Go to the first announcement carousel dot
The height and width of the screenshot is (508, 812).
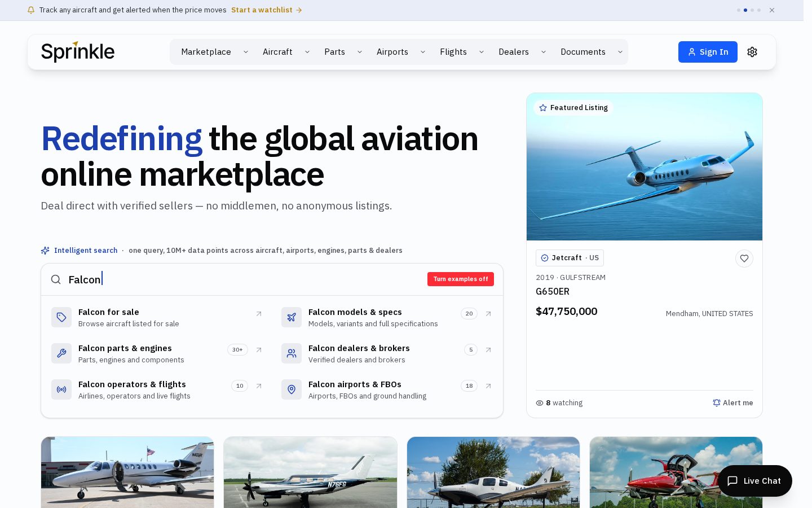739,10
